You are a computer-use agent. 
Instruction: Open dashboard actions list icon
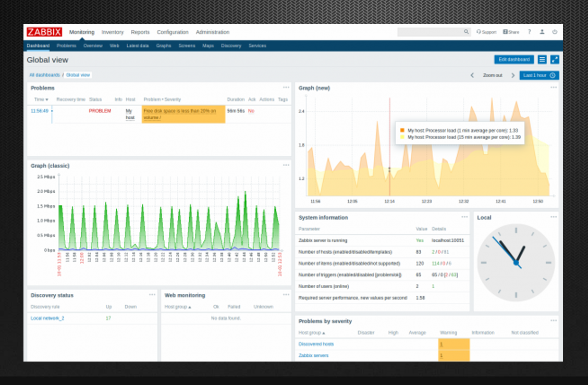(542, 60)
